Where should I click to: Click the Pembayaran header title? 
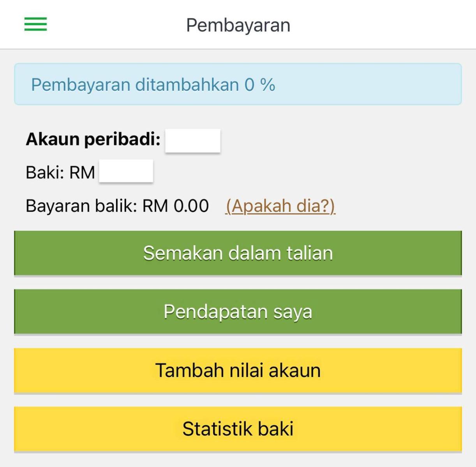click(x=238, y=25)
